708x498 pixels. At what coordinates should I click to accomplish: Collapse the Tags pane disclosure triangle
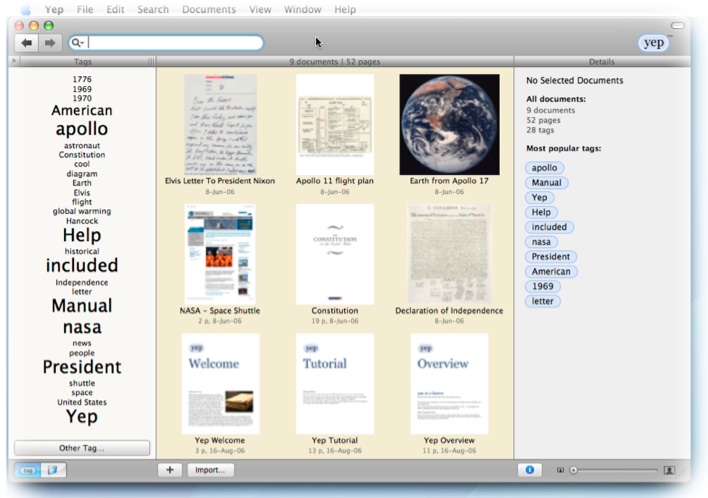click(14, 61)
